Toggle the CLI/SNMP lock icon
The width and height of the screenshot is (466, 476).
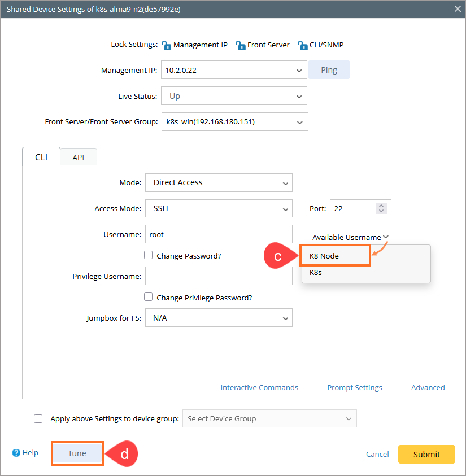coord(302,45)
